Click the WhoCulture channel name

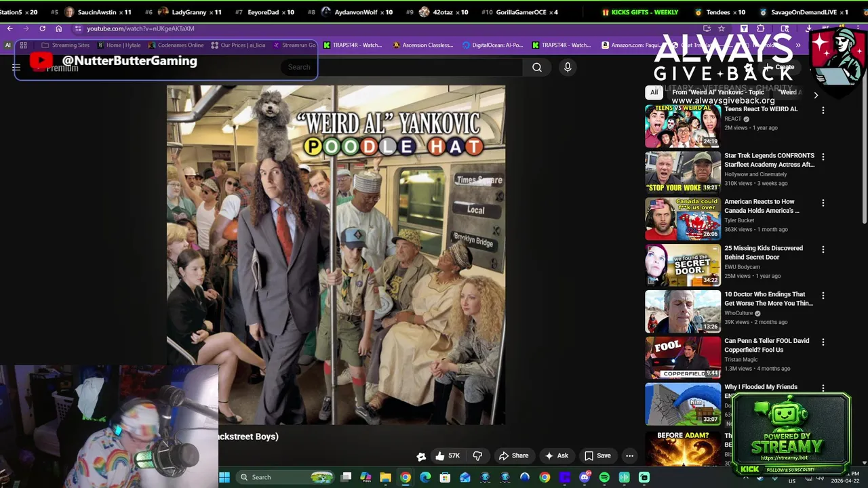(x=738, y=313)
